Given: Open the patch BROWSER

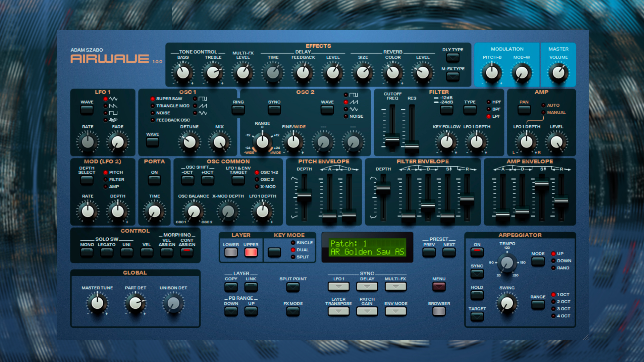Looking at the screenshot, I should (x=439, y=311).
